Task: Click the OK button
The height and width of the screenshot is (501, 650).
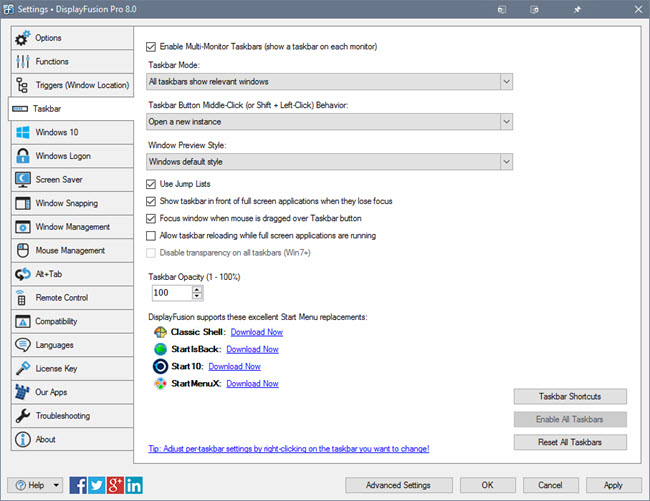Action: coord(488,485)
